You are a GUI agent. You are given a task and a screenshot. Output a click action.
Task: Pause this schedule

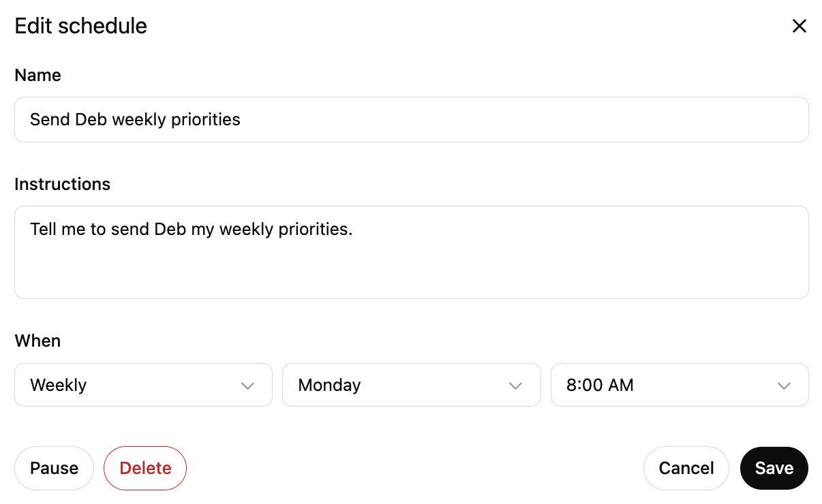click(54, 468)
